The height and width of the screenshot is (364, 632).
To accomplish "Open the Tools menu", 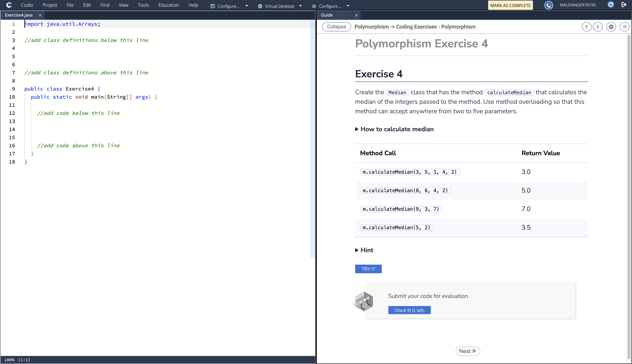I will tap(143, 5).
